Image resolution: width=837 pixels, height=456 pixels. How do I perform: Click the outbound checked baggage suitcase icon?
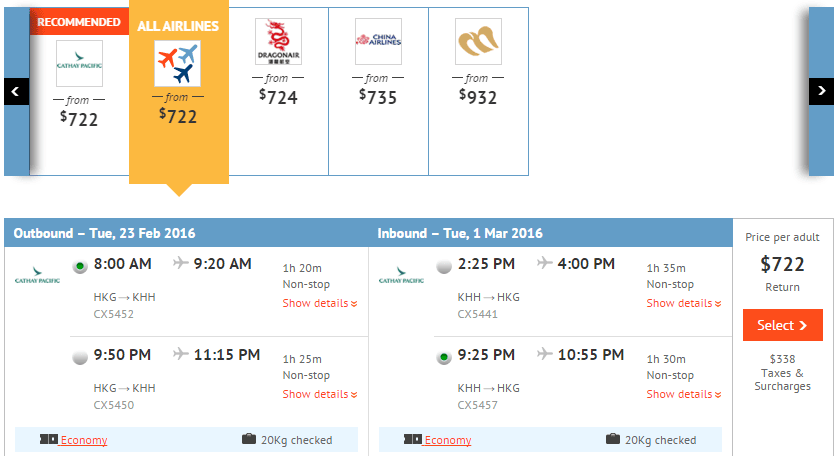point(249,439)
